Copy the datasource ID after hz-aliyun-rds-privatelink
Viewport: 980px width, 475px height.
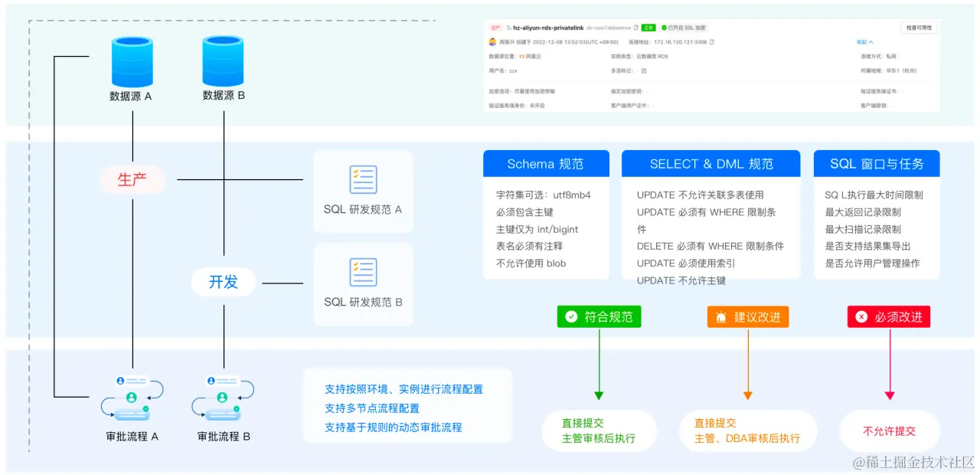[x=636, y=28]
